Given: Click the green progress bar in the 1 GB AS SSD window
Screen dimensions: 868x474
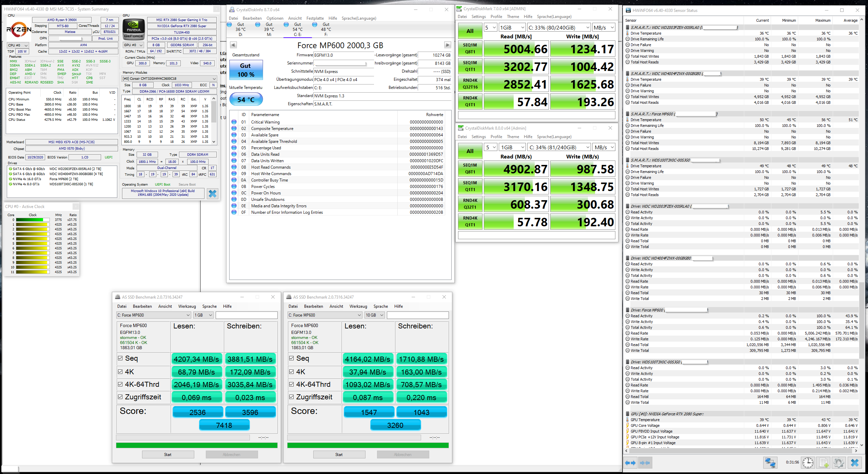Looking at the screenshot, I should pyautogui.click(x=197, y=445).
